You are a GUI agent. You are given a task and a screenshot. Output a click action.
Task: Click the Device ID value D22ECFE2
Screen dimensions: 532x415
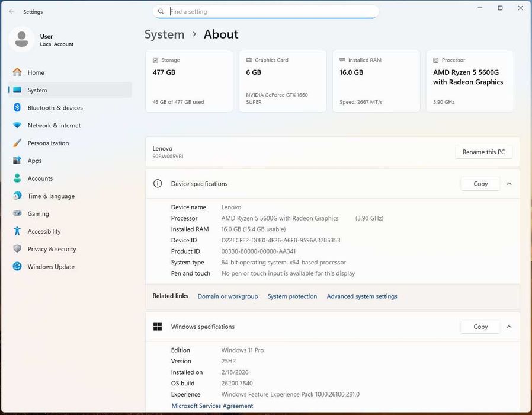click(281, 240)
